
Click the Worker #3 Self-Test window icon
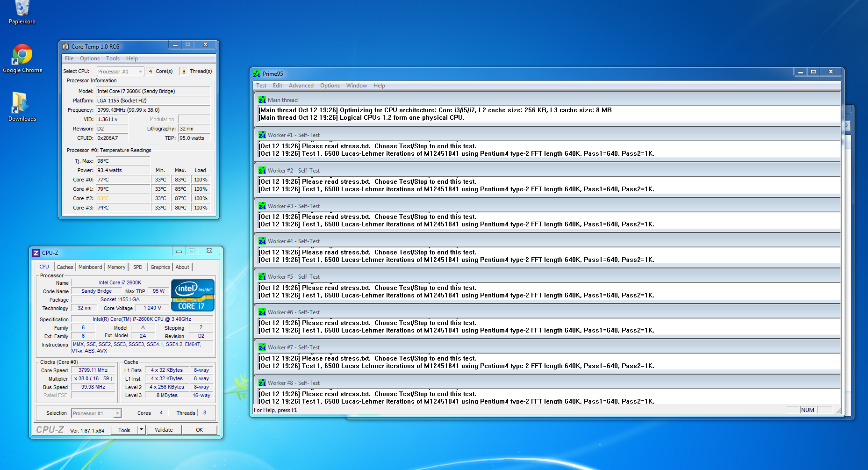coord(262,206)
